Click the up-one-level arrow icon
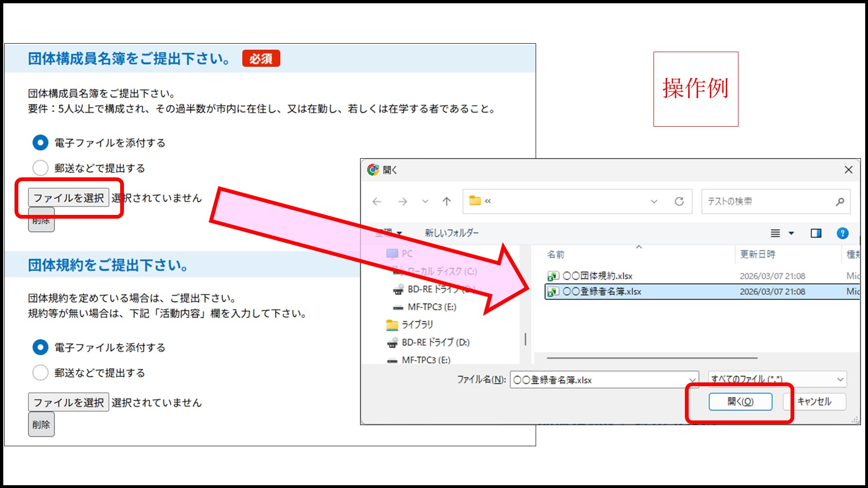Viewport: 868px width, 488px height. [x=446, y=202]
